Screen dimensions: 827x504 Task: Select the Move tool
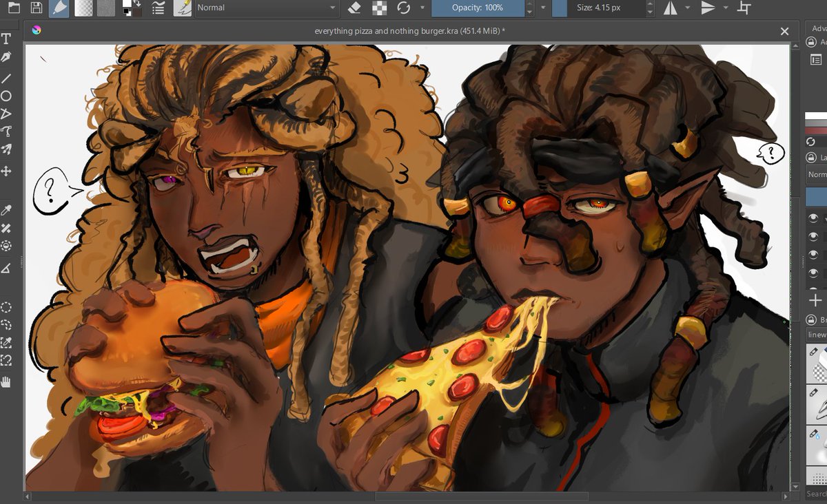tap(7, 171)
